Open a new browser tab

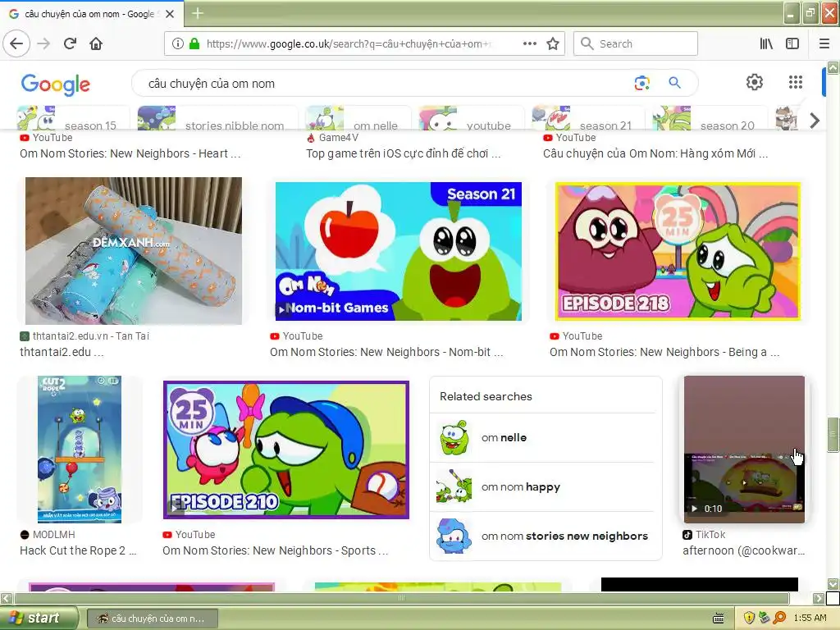198,13
